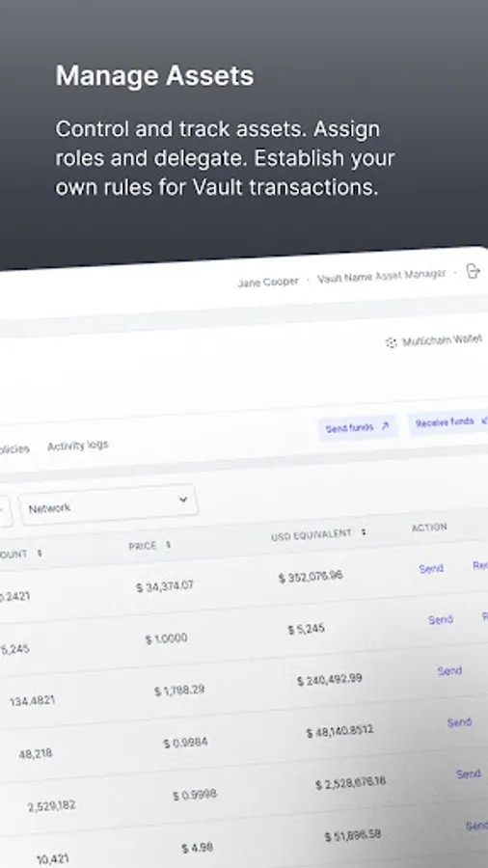
Task: Switch to the Activity logs tab
Action: pyautogui.click(x=77, y=446)
